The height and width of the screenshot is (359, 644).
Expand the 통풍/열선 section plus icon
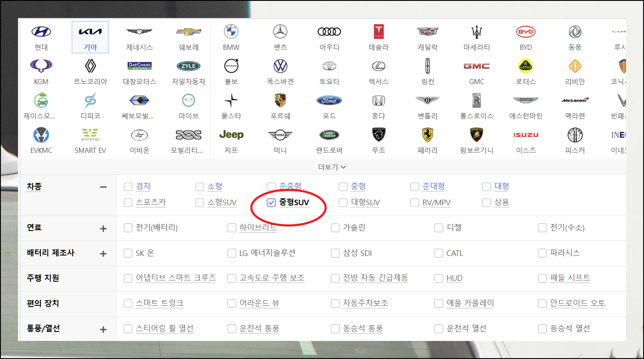point(103,329)
